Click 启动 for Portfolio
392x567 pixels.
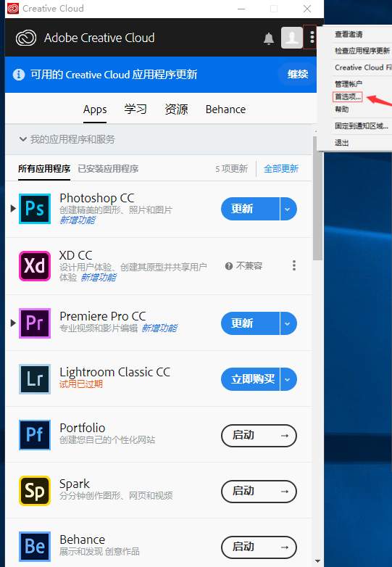[x=259, y=435]
